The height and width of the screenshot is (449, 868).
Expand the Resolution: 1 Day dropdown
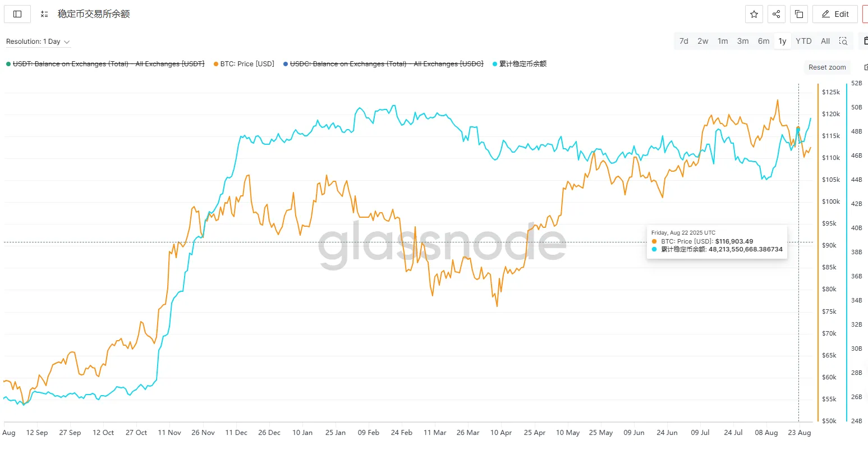click(38, 42)
